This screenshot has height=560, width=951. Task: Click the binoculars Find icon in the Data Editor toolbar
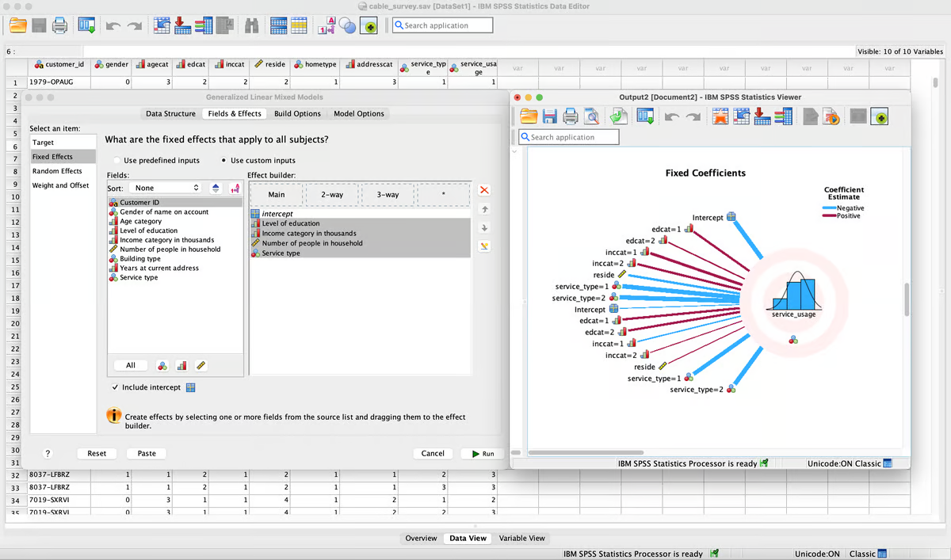[x=251, y=25]
